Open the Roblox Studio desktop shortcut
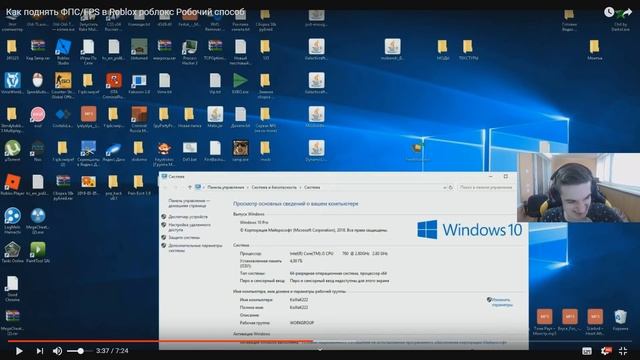 (63, 51)
